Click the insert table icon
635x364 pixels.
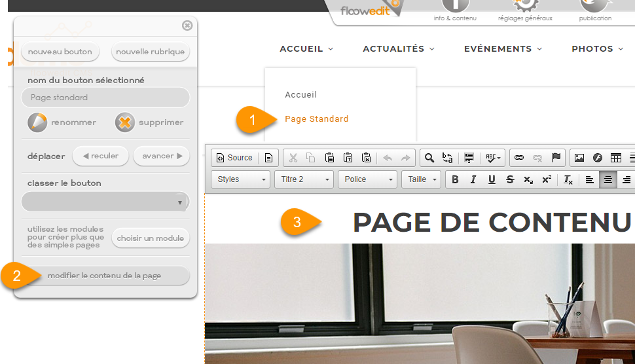(615, 158)
